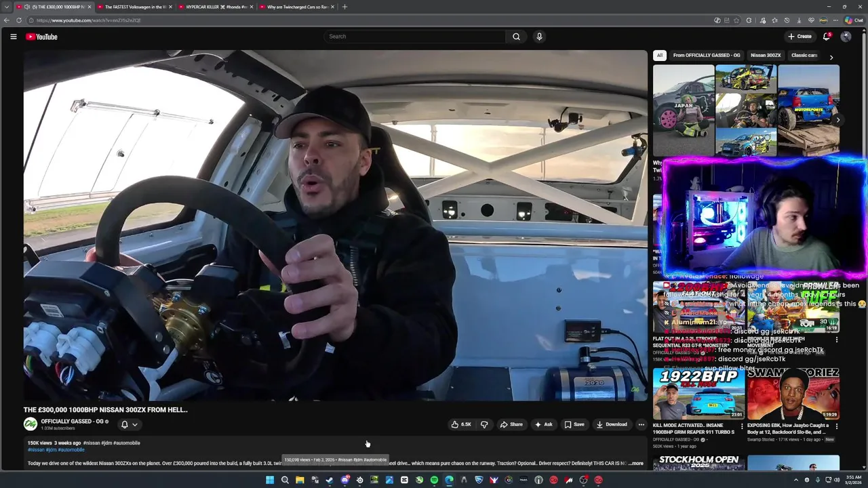
Task: Open a new browser tab
Action: [x=344, y=7]
